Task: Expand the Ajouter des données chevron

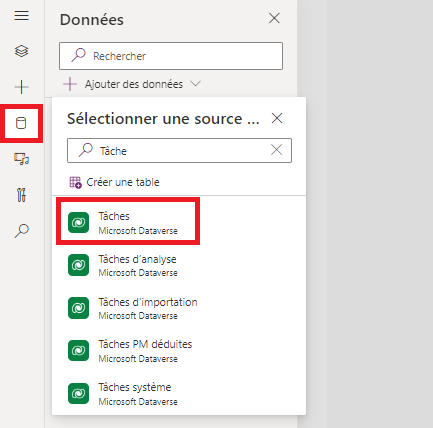Action: point(195,84)
